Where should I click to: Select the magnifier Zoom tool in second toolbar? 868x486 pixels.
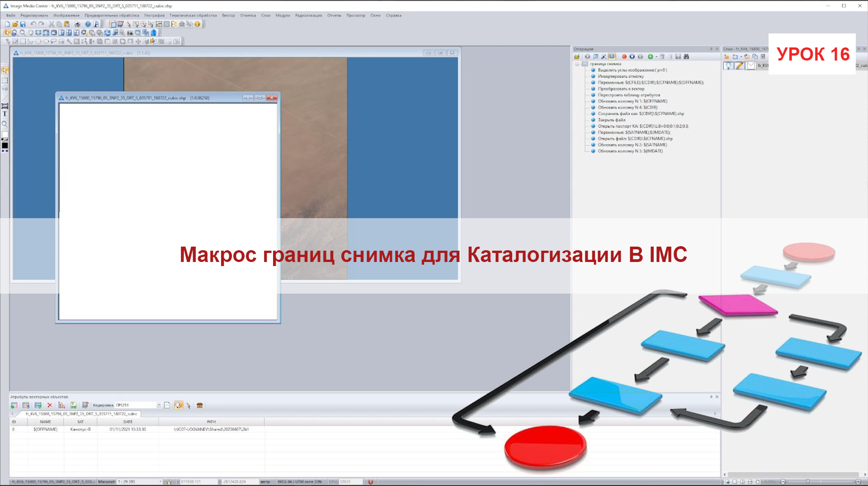coord(22,33)
